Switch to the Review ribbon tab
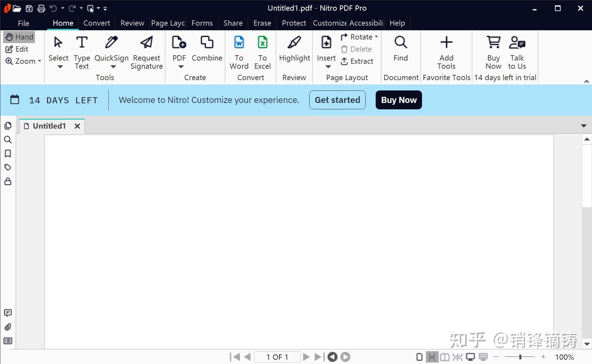The image size is (592, 364). [x=132, y=23]
